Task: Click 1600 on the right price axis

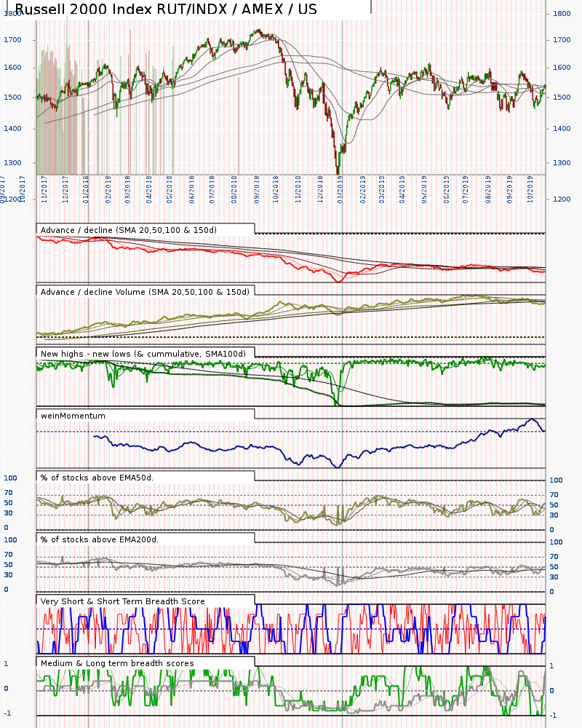Action: (562, 67)
